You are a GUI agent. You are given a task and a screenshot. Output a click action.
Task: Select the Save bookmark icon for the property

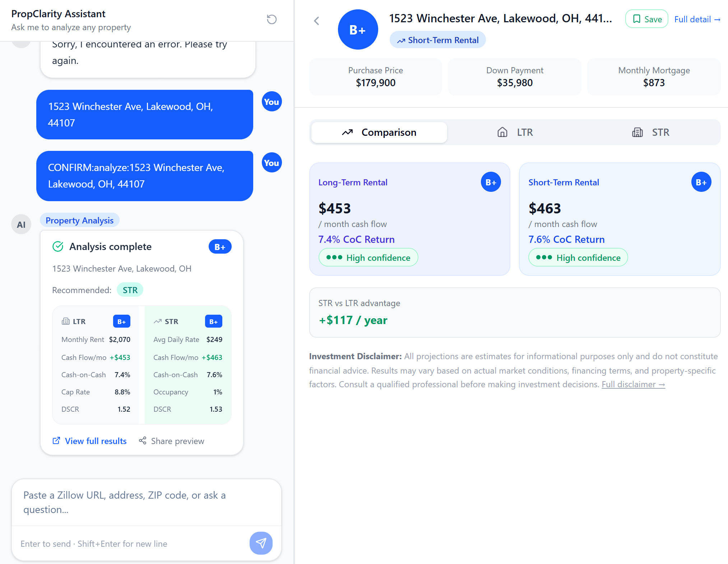tap(636, 19)
